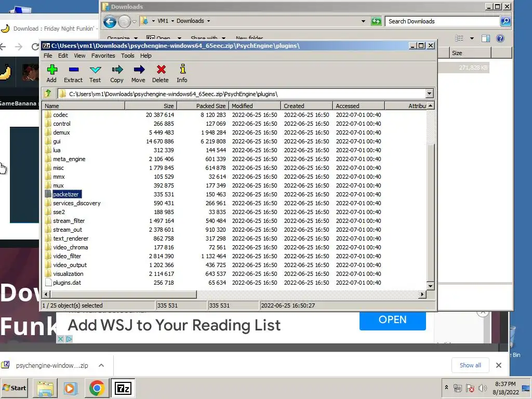Screen dimensions: 532x399
Task: Open the psychengine zip download item
Action: 52,365
